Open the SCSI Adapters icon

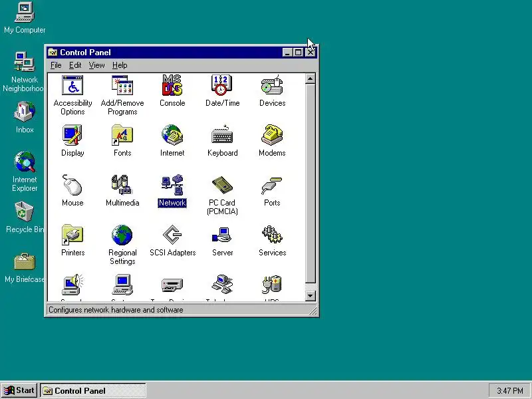coord(172,235)
